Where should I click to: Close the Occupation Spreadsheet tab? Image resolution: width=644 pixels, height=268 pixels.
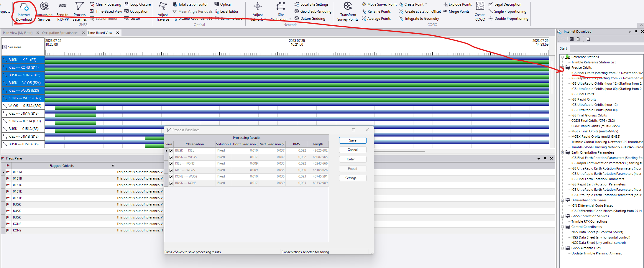(83, 33)
